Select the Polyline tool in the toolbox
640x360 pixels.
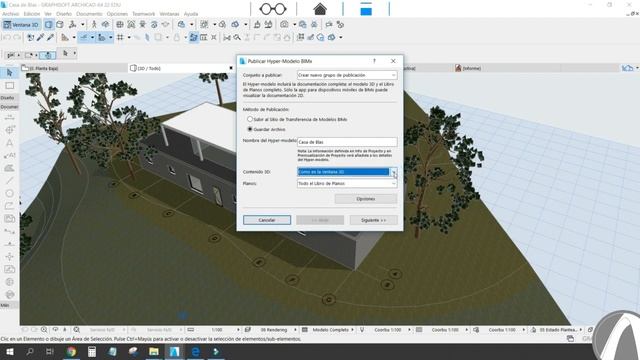point(9,206)
